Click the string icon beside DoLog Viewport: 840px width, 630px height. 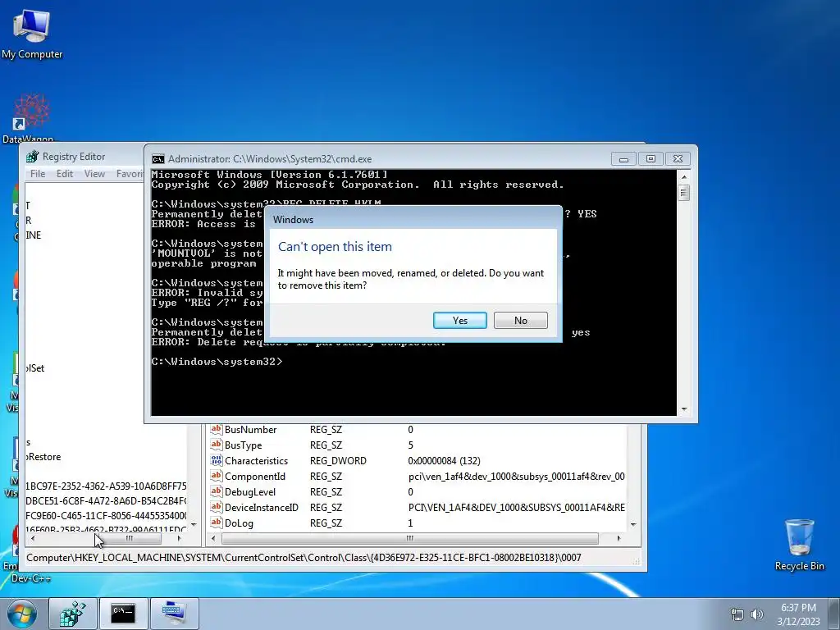216,523
